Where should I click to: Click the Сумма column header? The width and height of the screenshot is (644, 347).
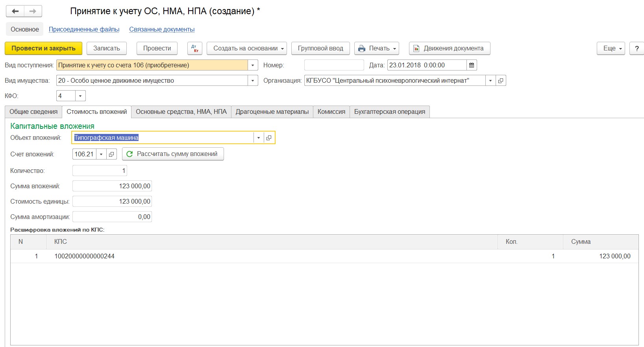[x=601, y=242]
